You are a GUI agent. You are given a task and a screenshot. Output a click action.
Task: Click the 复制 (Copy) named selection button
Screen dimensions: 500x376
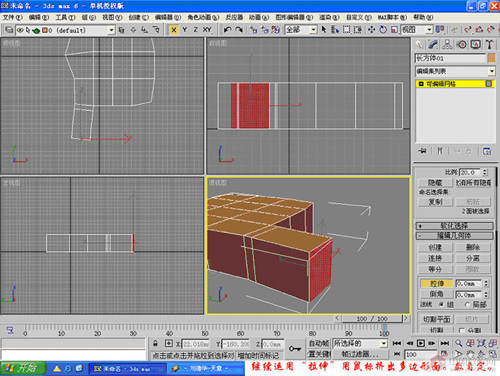[x=435, y=202]
